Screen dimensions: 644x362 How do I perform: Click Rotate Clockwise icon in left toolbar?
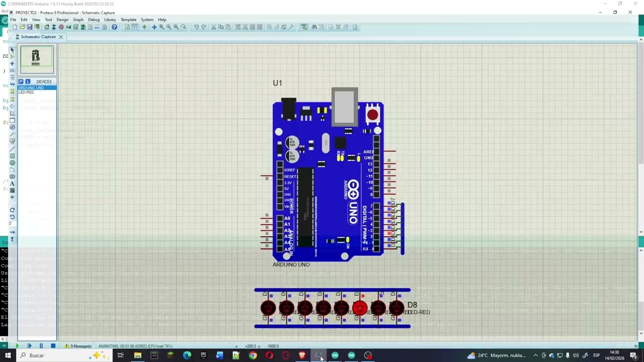[12, 210]
